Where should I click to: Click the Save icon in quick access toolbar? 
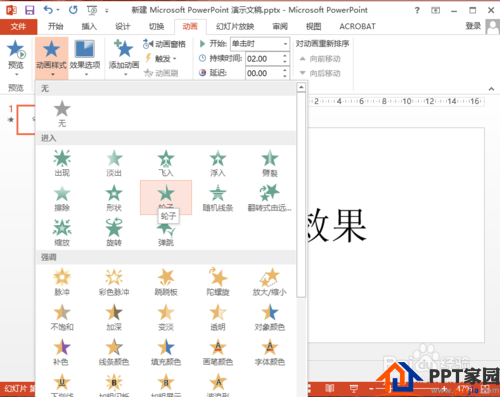(30, 10)
